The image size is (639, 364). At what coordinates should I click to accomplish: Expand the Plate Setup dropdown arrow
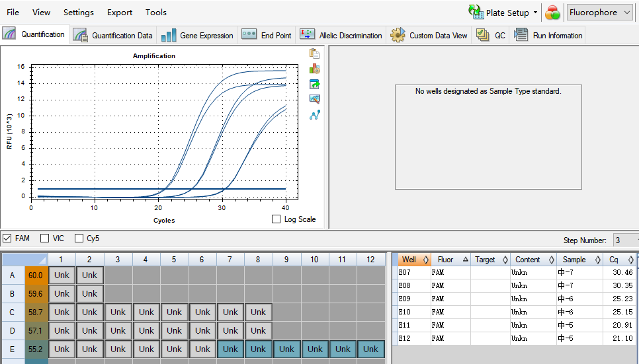tap(535, 12)
